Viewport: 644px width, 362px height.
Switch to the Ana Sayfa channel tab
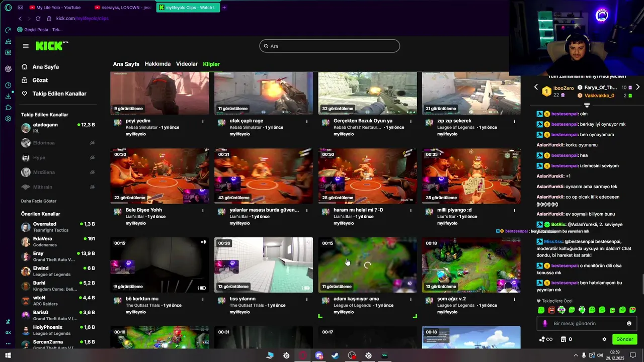click(x=126, y=64)
